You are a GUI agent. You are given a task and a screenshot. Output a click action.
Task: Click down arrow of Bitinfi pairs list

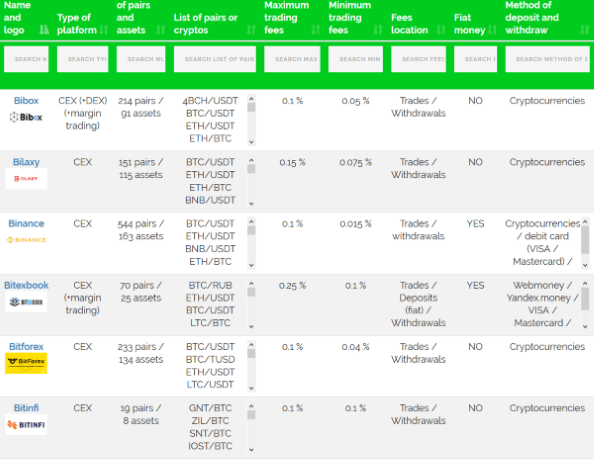pos(251,450)
